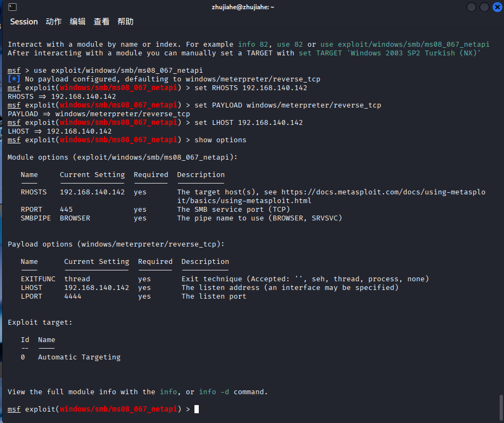Click the 'use exploit/windows/smb/ms08_067_netapi' example text
The width and height of the screenshot is (504, 423).
(x=405, y=45)
